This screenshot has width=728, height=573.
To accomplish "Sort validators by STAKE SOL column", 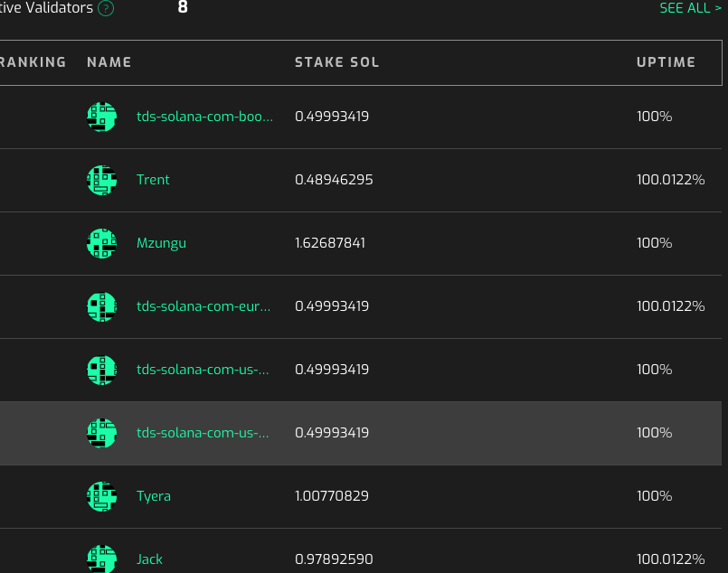I will click(337, 62).
